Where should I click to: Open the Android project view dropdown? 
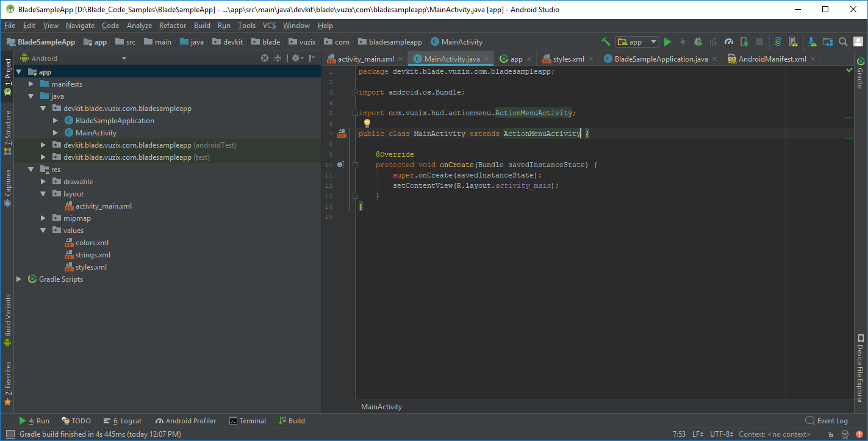[x=73, y=59]
